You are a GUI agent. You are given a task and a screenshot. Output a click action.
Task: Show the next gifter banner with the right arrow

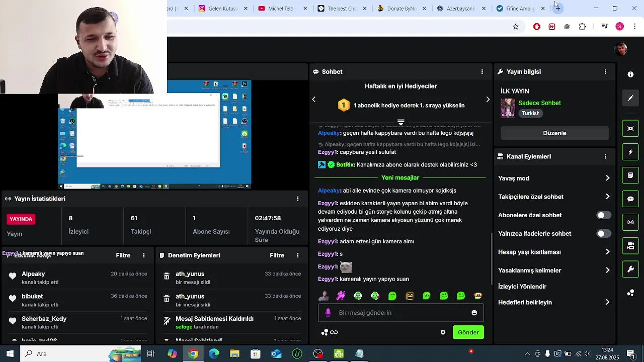tap(488, 100)
